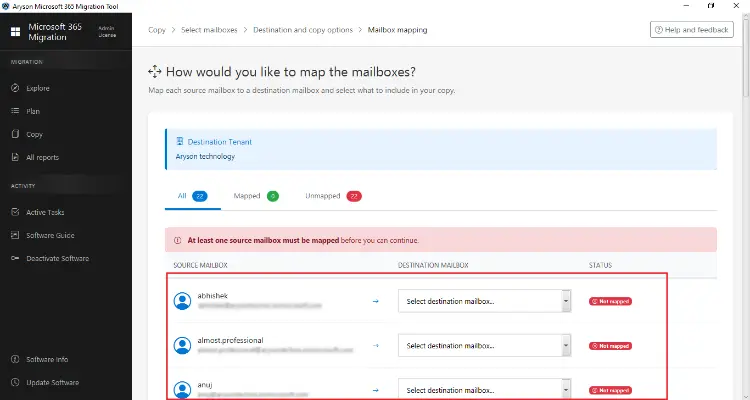Click the Microsoft 365 Migration grid logo icon

[x=15, y=32]
